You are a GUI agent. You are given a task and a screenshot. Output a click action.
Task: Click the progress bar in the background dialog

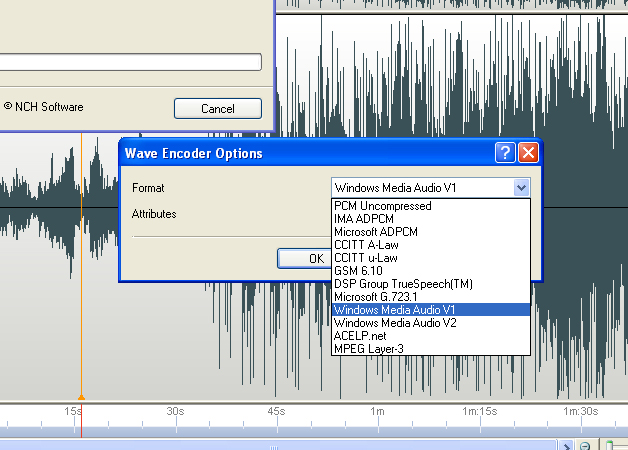pyautogui.click(x=131, y=62)
